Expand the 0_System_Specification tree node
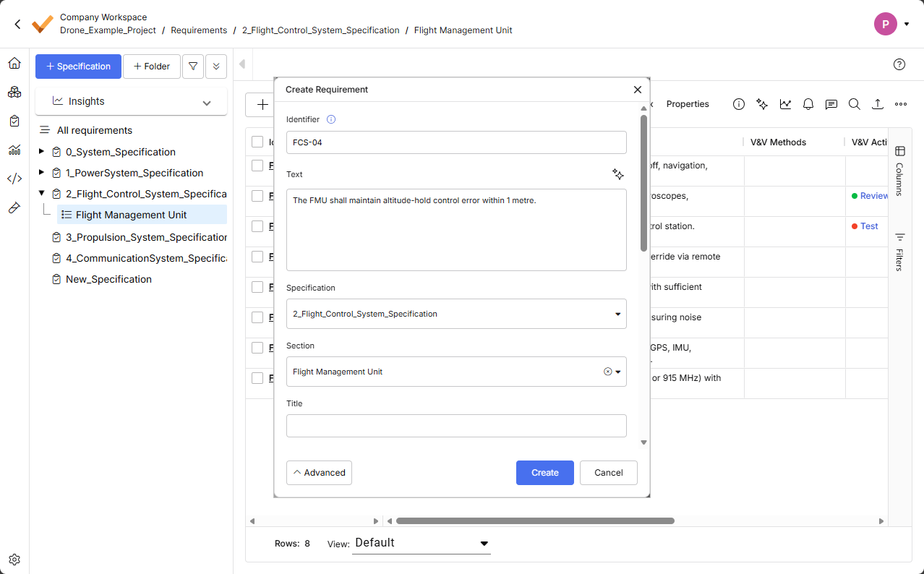Screen dimensions: 924x574 [x=41, y=152]
